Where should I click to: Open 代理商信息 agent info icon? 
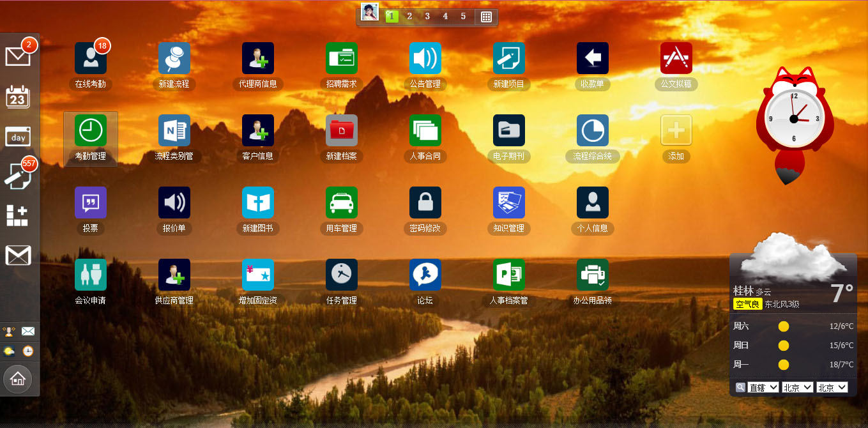(258, 58)
